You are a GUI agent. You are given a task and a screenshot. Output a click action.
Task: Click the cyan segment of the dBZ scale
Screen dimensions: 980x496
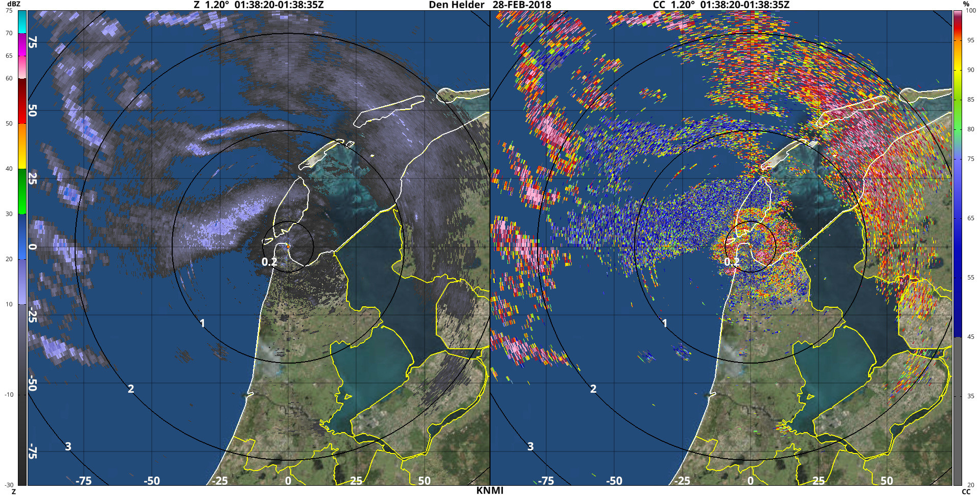(22, 22)
